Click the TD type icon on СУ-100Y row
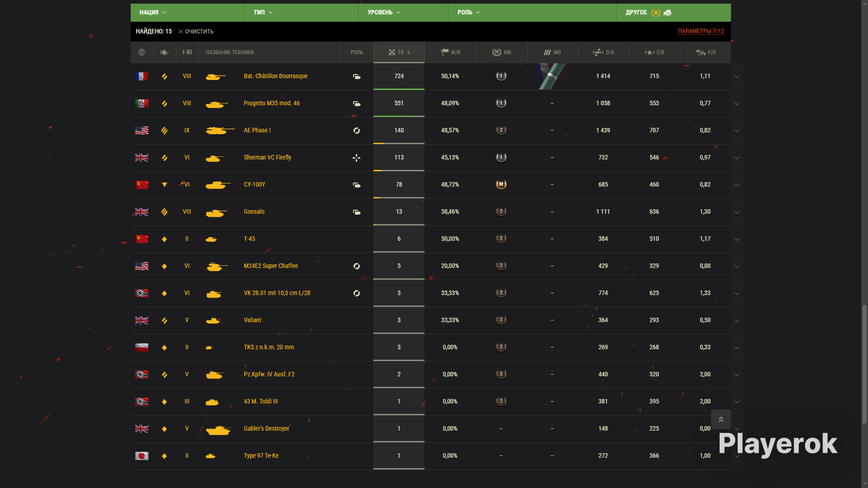Image resolution: width=868 pixels, height=488 pixels. coord(165,185)
